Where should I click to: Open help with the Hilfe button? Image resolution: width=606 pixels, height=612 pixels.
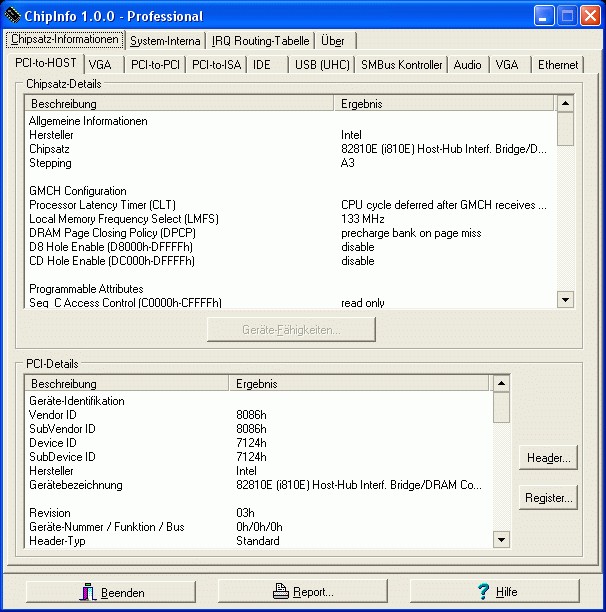495,591
